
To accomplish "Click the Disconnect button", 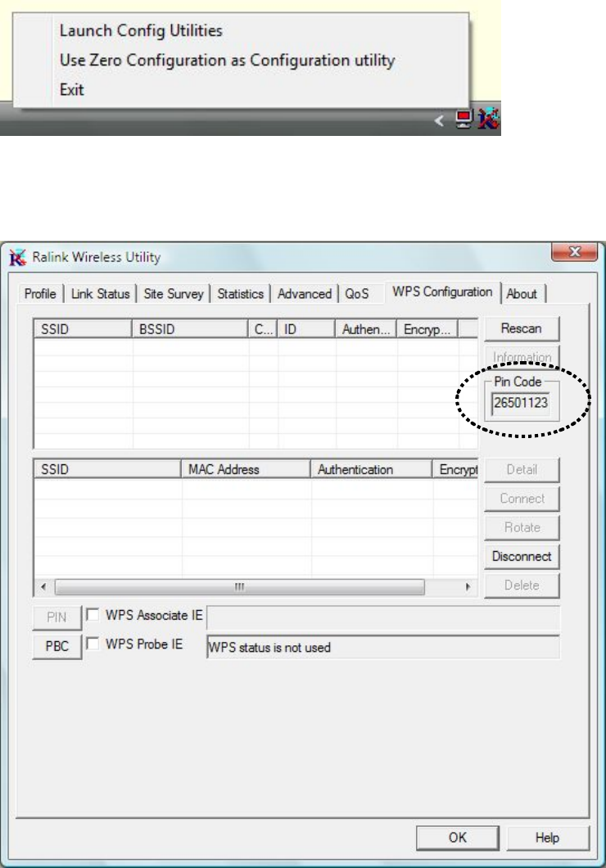I will [522, 556].
